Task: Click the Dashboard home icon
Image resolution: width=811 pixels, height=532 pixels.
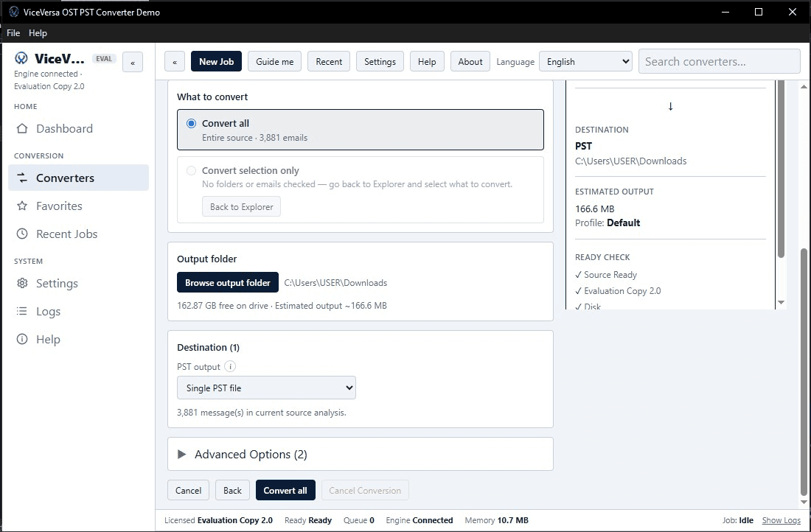Action: click(x=22, y=128)
